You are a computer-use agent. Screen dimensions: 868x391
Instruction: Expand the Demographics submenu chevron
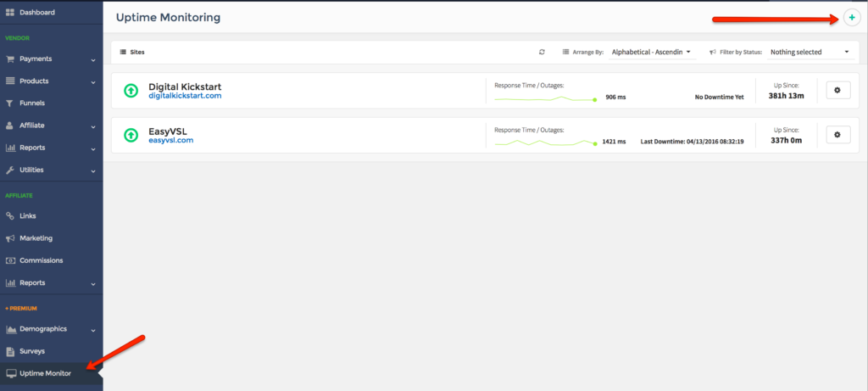[x=93, y=330]
